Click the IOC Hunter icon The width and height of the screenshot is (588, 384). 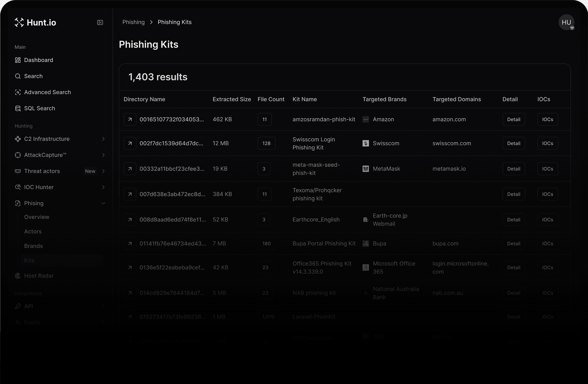tap(18, 187)
